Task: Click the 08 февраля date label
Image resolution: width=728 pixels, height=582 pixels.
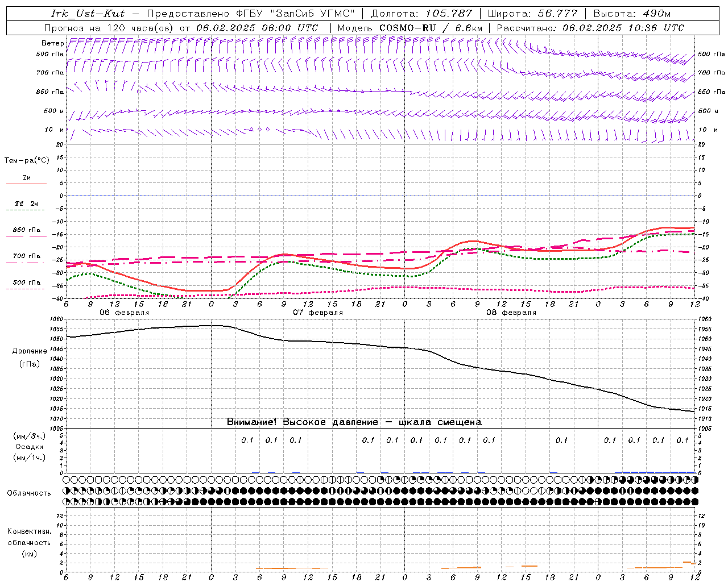Action: [x=511, y=313]
